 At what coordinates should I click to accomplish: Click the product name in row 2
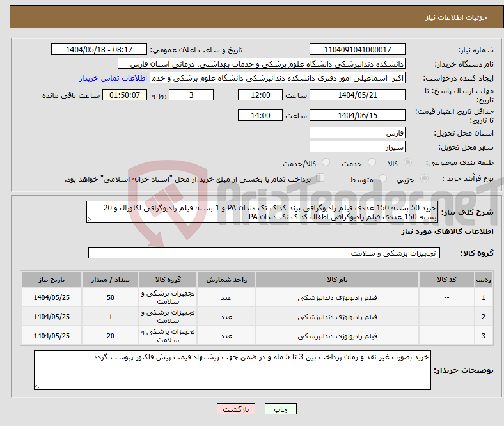338,317
